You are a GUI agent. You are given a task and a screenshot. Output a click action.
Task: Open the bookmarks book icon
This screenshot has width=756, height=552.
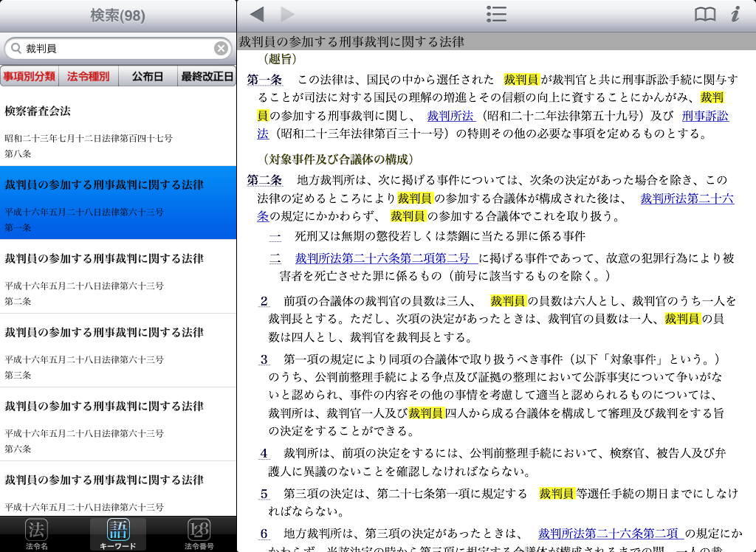(705, 15)
